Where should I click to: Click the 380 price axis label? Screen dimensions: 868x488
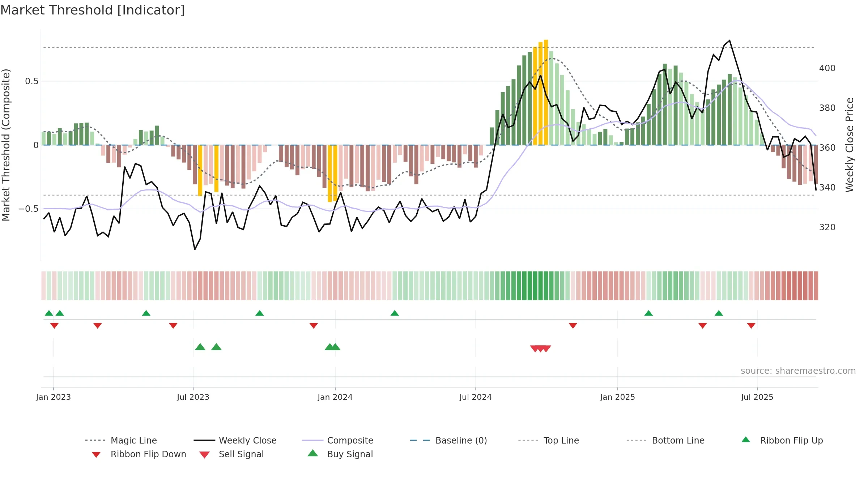tap(827, 108)
